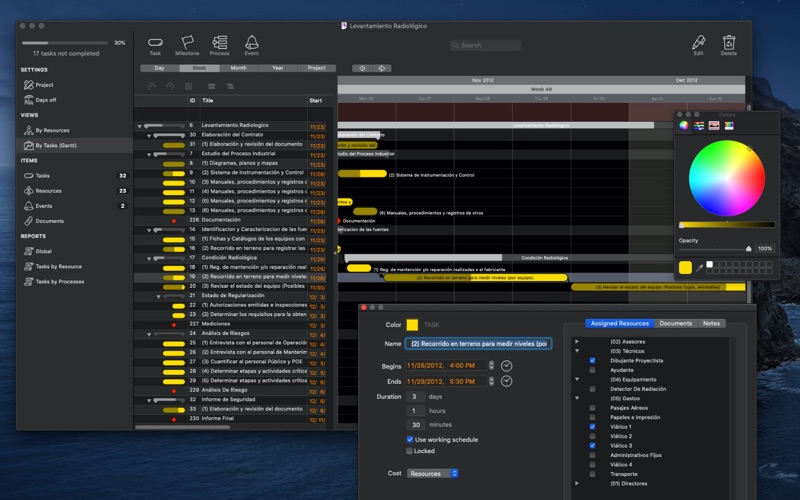Check Viático 2 resource
Screen dimensions: 800x500
[x=592, y=436]
